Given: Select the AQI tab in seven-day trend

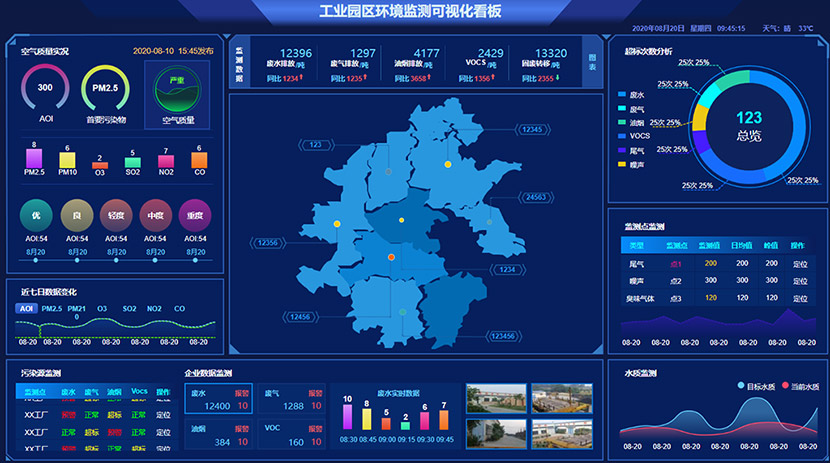Looking at the screenshot, I should point(26,309).
